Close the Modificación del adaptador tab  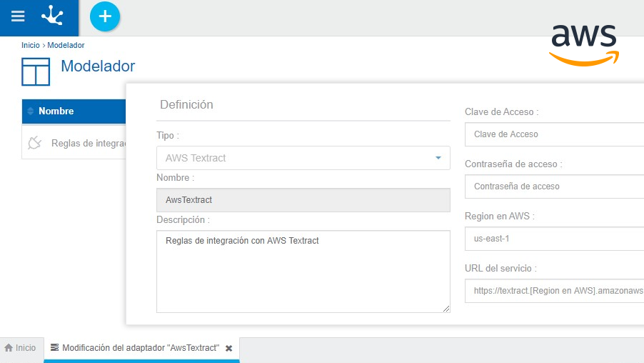pyautogui.click(x=228, y=348)
